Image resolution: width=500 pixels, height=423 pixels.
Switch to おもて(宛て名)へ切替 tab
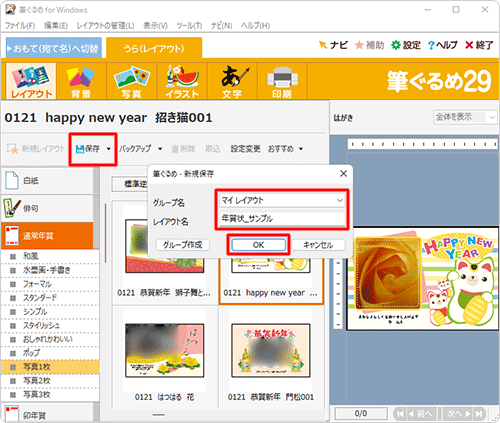pyautogui.click(x=54, y=48)
